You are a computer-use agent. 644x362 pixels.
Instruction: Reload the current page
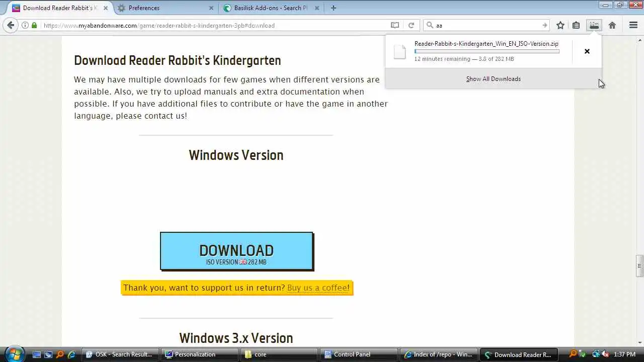pyautogui.click(x=411, y=25)
